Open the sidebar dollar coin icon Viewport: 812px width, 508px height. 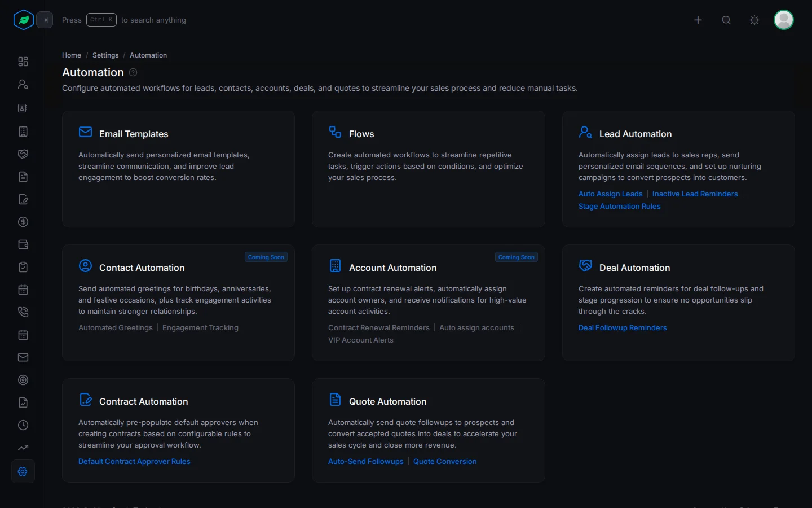click(x=23, y=222)
